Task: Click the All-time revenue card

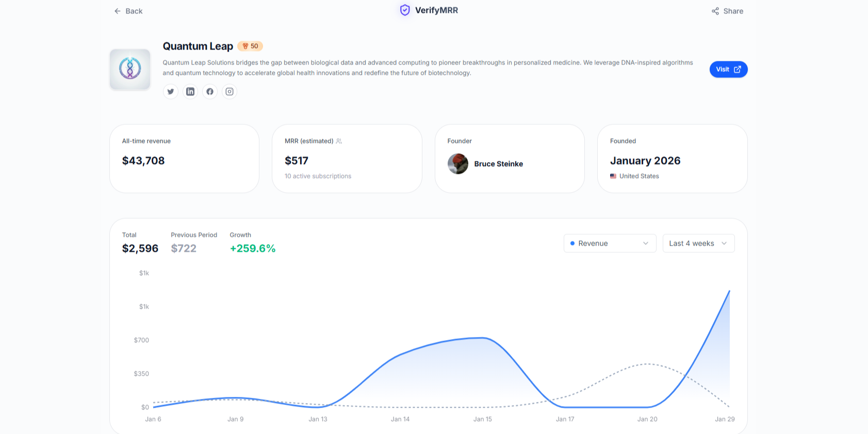Action: [x=184, y=158]
